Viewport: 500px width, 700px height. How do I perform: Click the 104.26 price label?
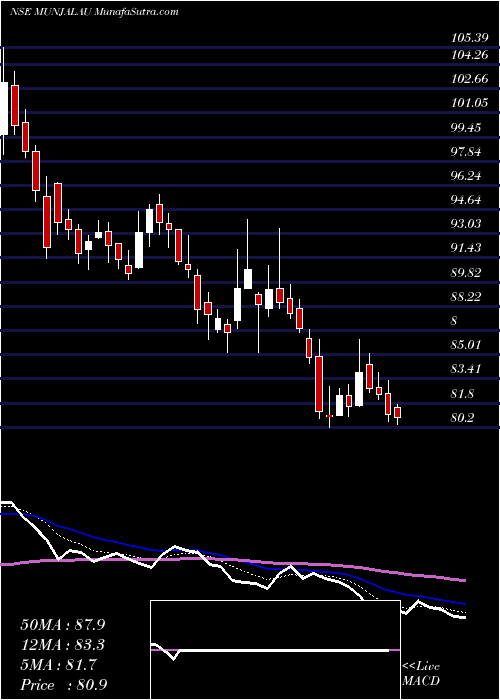pyautogui.click(x=468, y=55)
